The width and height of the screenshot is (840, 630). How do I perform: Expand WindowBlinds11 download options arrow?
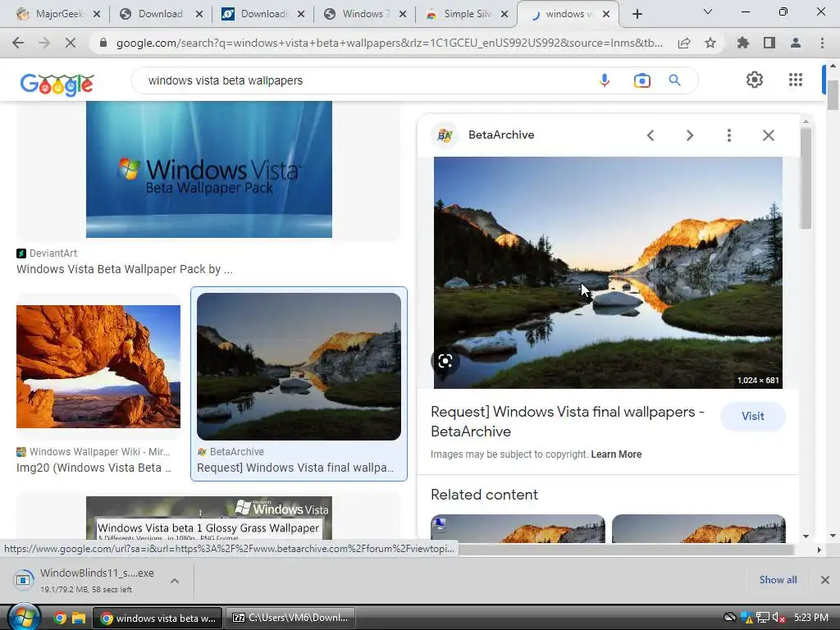(x=174, y=581)
